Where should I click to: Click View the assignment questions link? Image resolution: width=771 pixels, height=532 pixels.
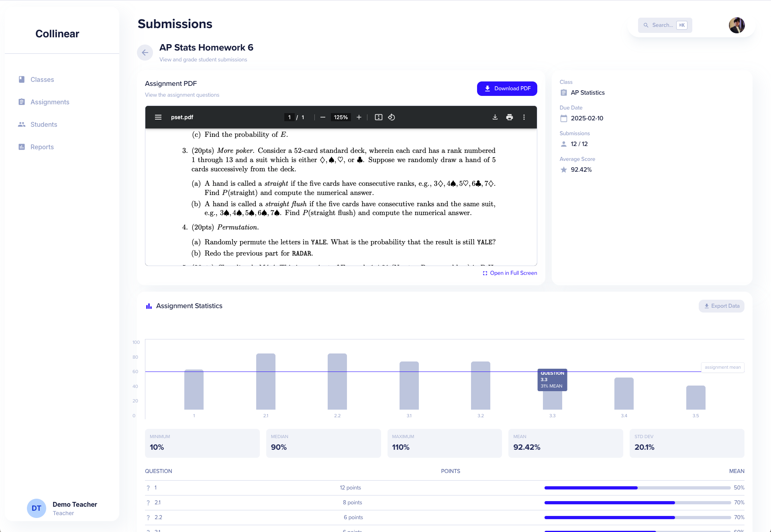[183, 94]
